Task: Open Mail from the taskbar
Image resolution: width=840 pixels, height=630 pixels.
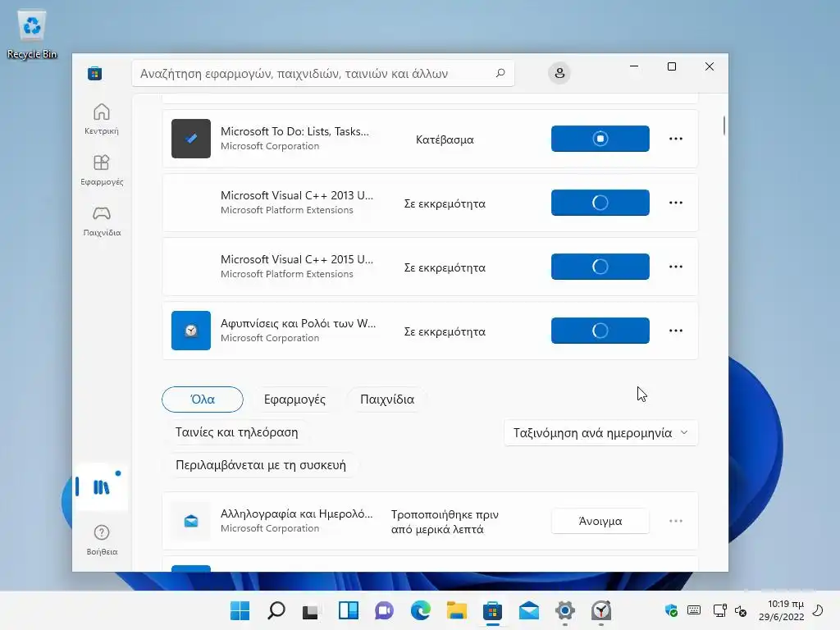Action: click(529, 610)
